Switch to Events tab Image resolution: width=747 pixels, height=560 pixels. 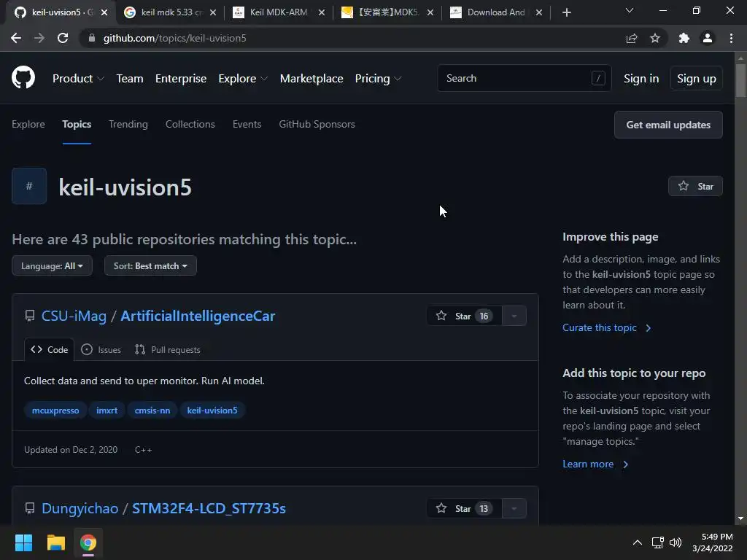coord(247,124)
